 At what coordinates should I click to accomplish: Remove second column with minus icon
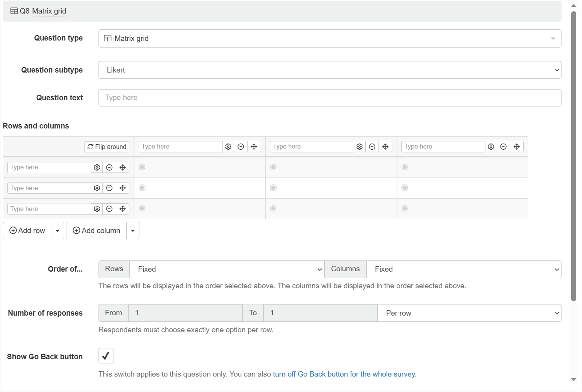click(x=372, y=147)
